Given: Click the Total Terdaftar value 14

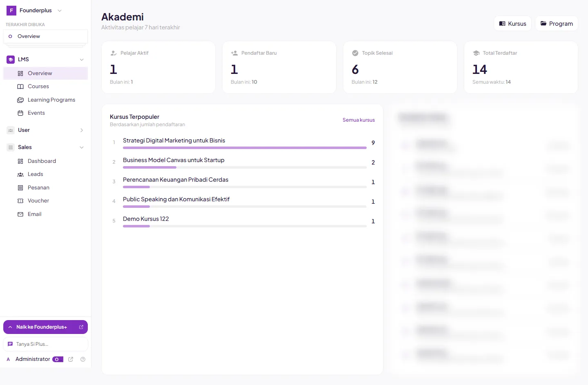Looking at the screenshot, I should point(480,70).
